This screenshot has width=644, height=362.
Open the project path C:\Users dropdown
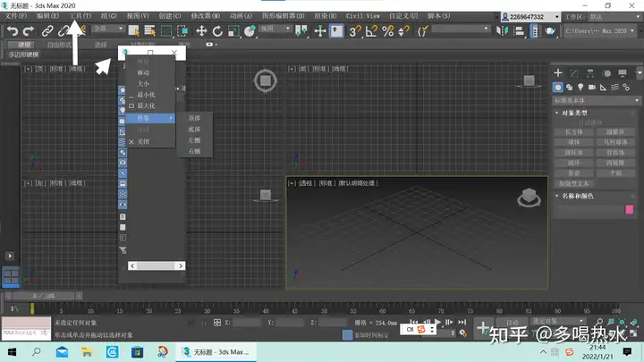tap(599, 30)
